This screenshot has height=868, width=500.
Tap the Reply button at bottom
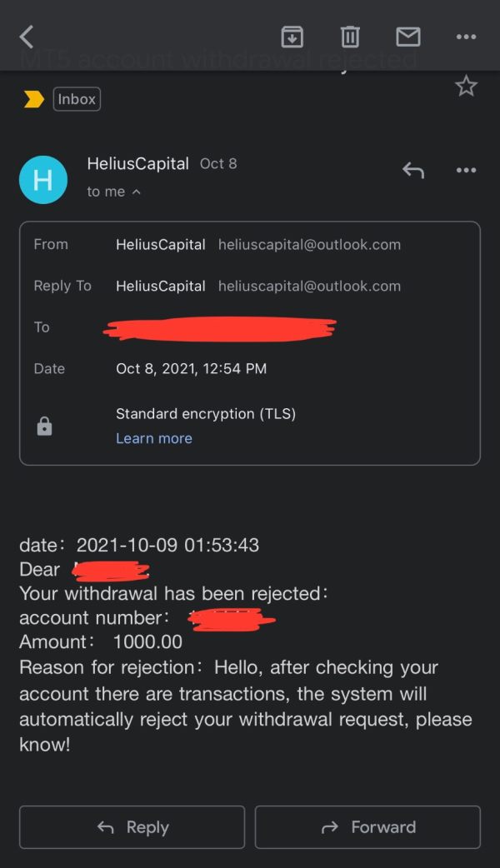point(132,827)
